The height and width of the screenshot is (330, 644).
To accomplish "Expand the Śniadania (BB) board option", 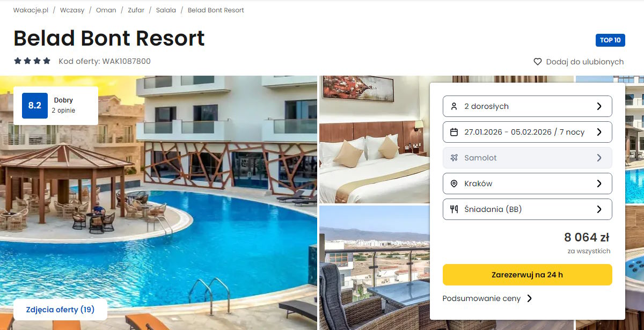I will coord(528,209).
